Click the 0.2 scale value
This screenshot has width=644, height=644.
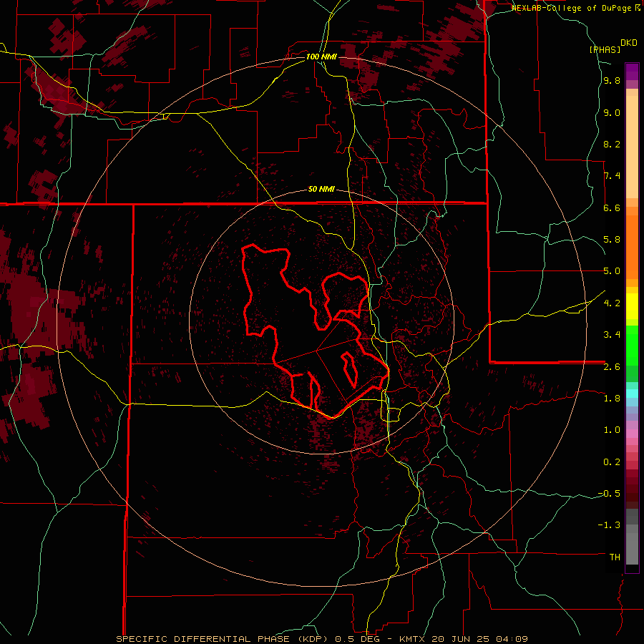pos(612,462)
